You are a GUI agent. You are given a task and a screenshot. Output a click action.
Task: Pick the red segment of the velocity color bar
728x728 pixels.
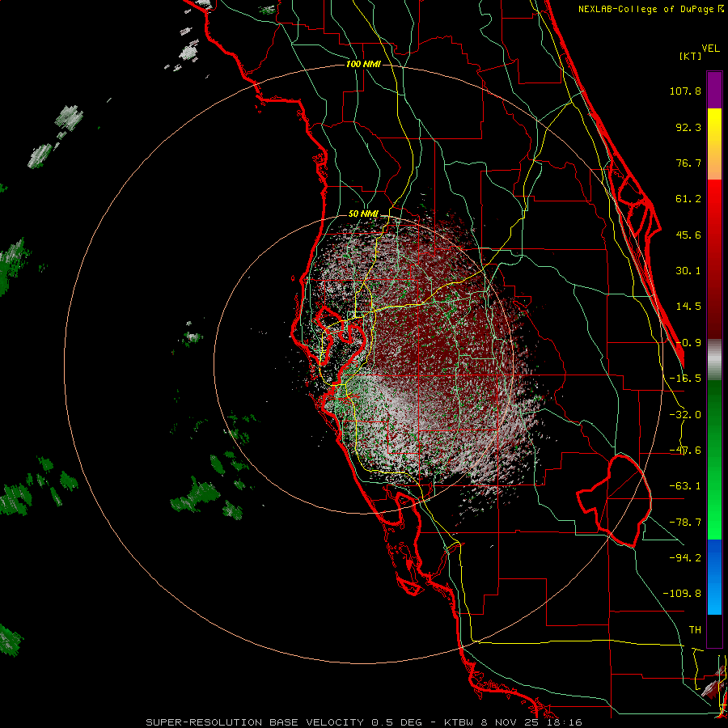click(x=714, y=259)
